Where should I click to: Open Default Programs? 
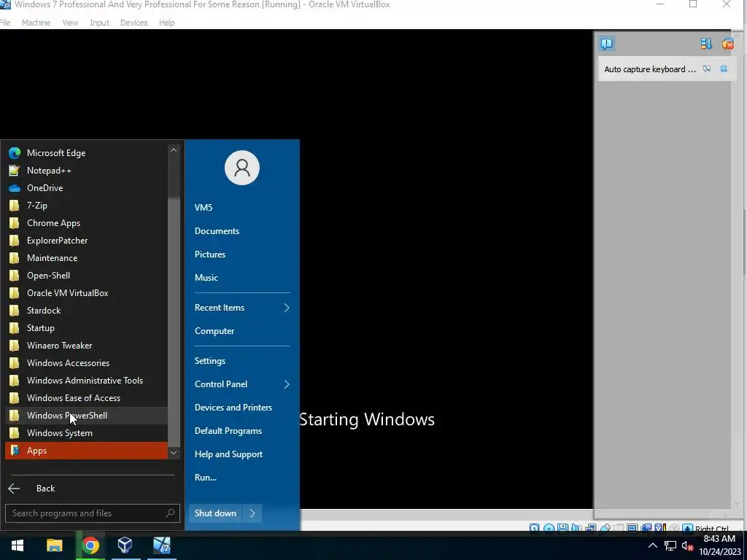pyautogui.click(x=242, y=431)
